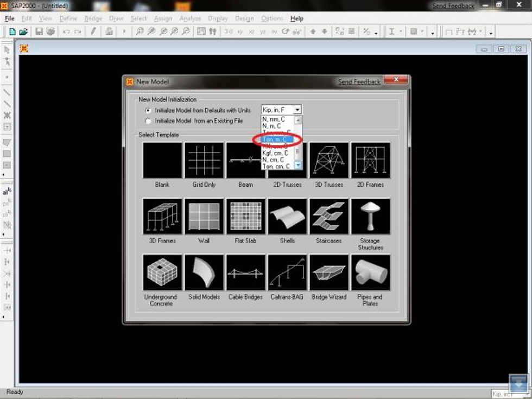This screenshot has width=532, height=399.
Task: Choose the Staircases template
Action: (329, 217)
